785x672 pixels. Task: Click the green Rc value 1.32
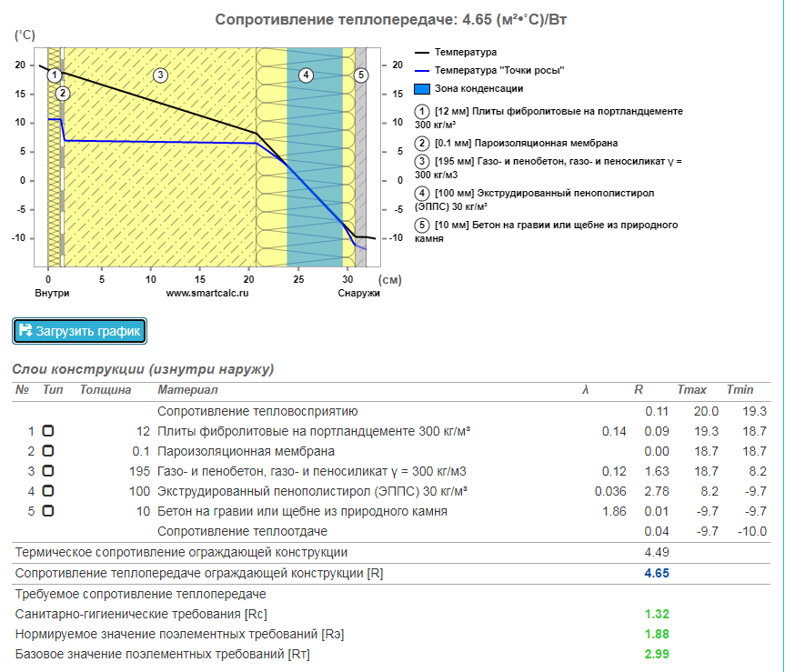point(657,614)
